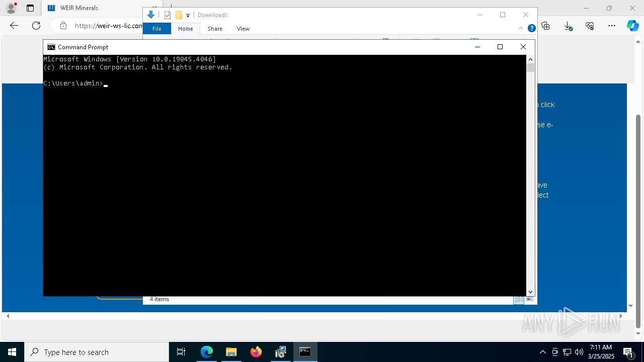
Task: Collapse the Explorer ribbon chevron
Action: (521, 29)
